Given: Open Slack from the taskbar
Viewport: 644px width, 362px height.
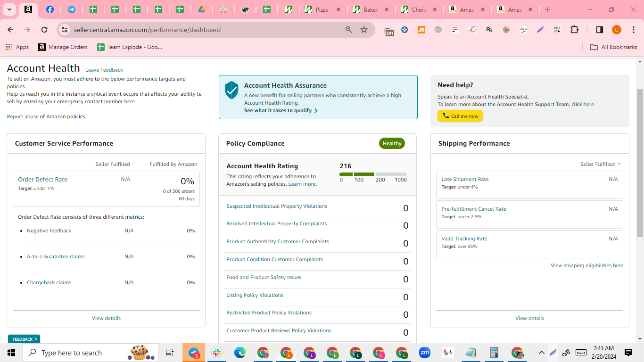Looking at the screenshot, I should [x=217, y=353].
